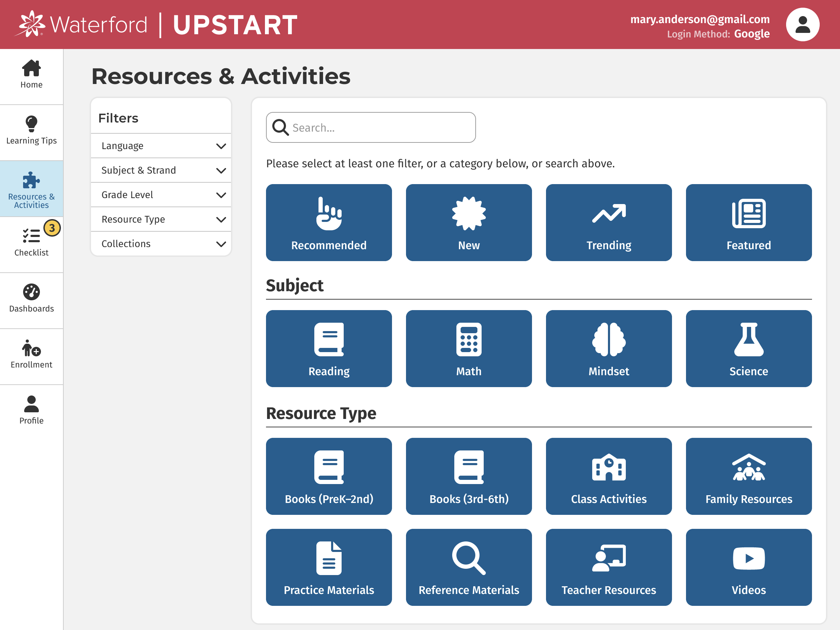Open the Class Activities tile
This screenshot has width=840, height=630.
point(608,476)
